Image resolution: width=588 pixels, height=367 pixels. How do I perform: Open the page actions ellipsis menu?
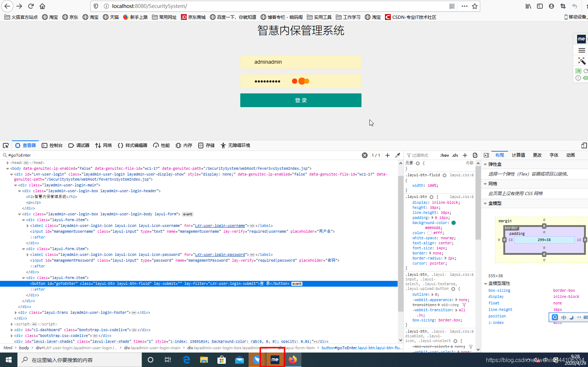(x=465, y=6)
